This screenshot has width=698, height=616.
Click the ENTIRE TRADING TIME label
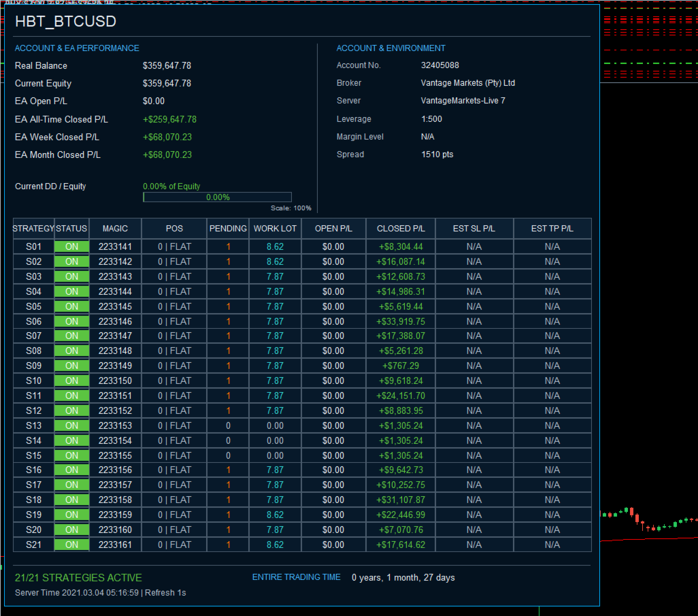coord(297,577)
